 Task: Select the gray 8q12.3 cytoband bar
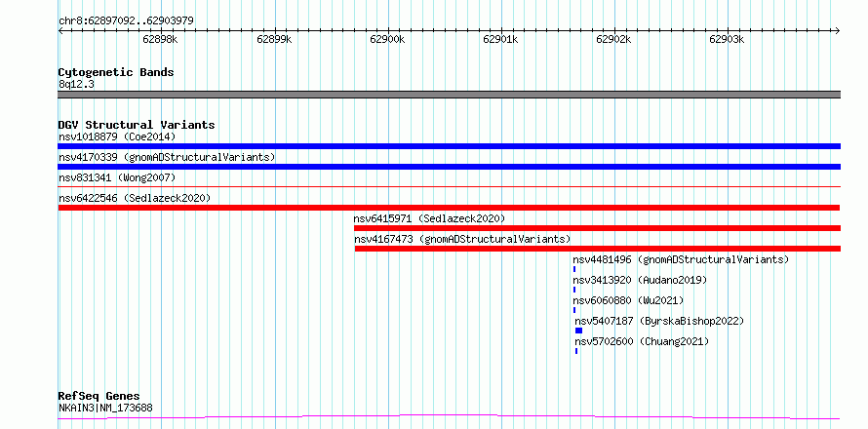[x=449, y=95]
